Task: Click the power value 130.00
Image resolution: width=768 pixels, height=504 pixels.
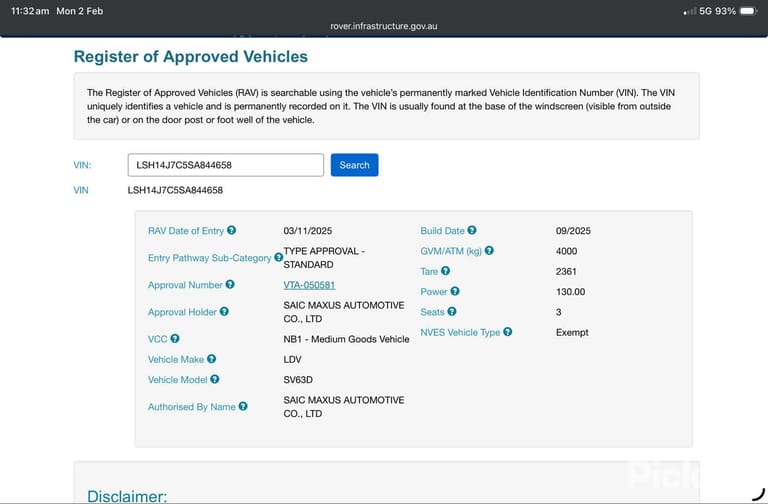Action: pyautogui.click(x=571, y=292)
